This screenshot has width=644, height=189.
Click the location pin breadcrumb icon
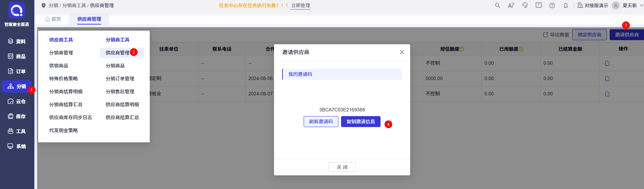43,5
